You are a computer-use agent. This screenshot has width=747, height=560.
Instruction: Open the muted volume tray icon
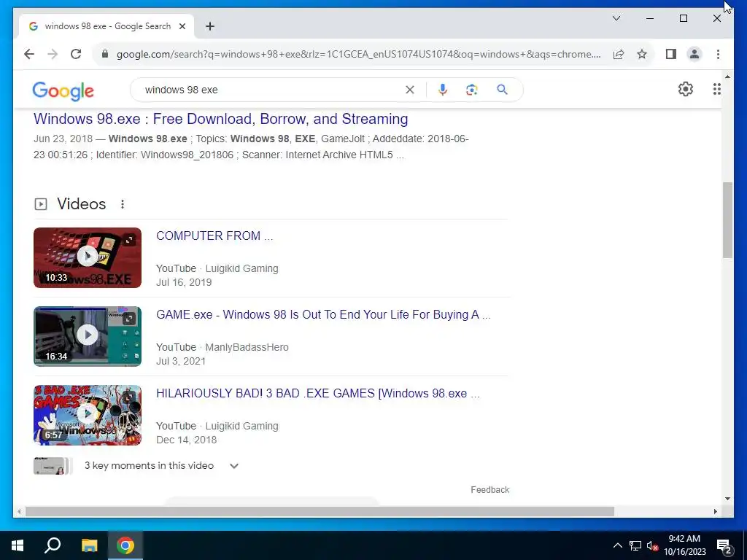pyautogui.click(x=652, y=545)
